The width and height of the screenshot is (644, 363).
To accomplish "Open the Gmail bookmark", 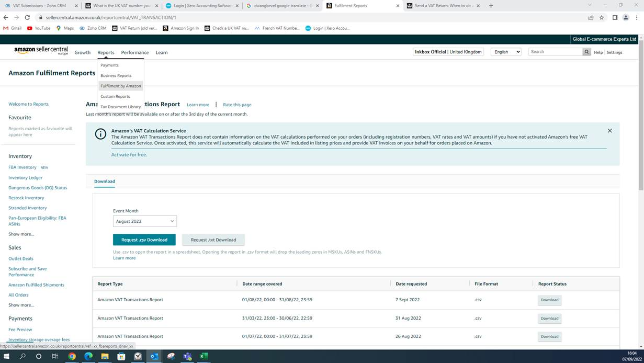I will click(13, 28).
